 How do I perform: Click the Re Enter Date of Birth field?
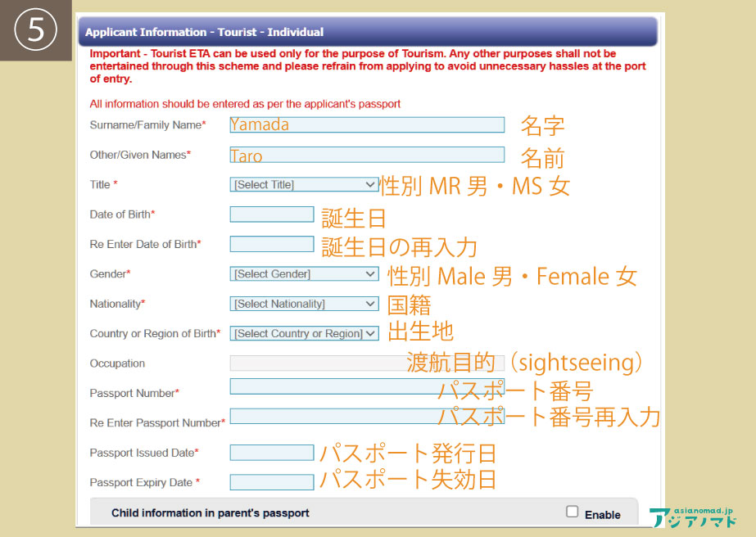pyautogui.click(x=271, y=244)
